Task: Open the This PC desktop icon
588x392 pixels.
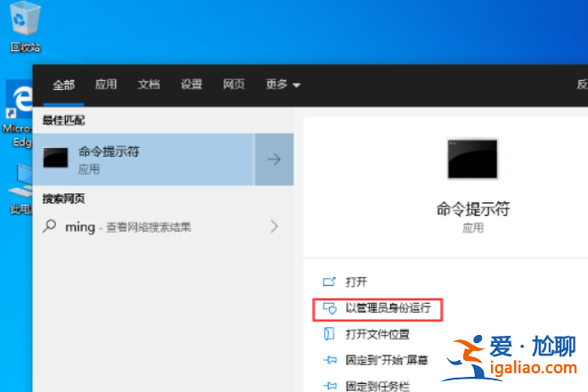Action: (x=20, y=188)
